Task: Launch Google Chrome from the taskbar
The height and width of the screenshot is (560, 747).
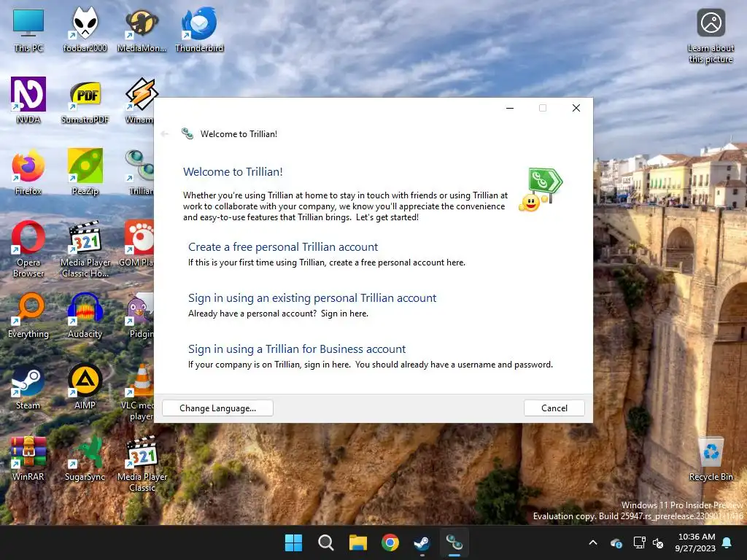Action: tap(390, 542)
